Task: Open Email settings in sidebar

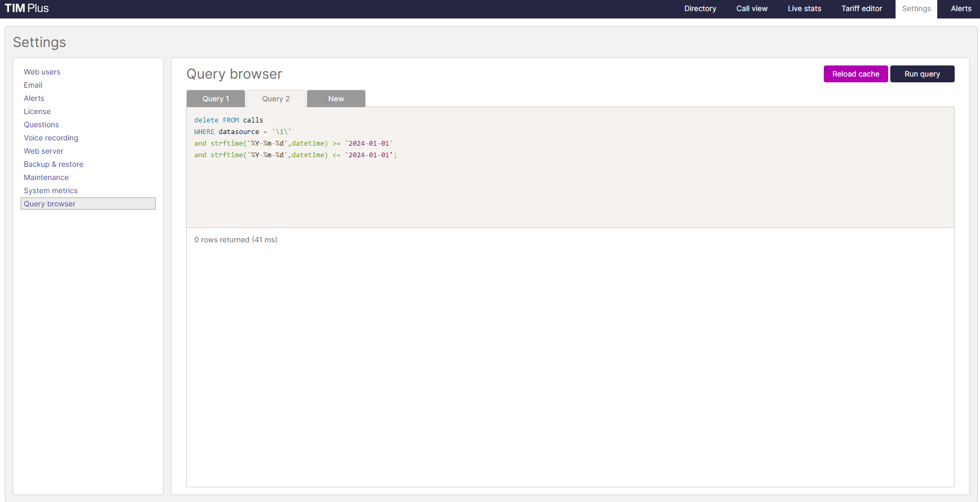Action: [33, 85]
